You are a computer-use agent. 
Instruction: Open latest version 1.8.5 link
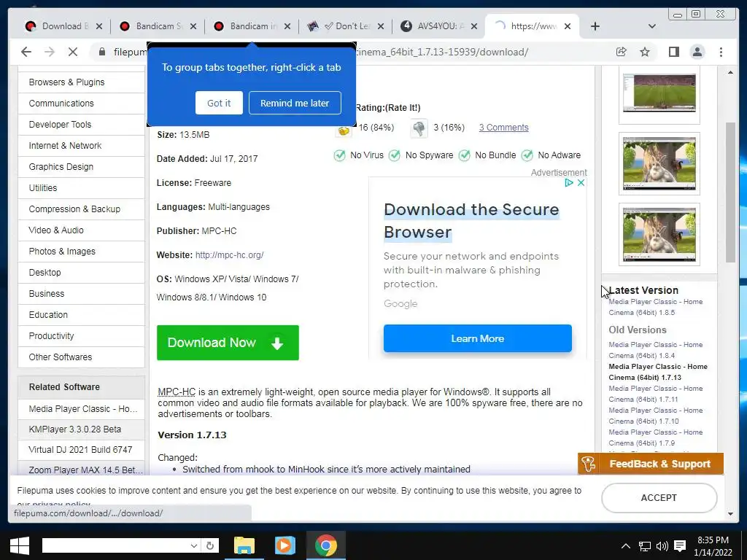pos(656,307)
